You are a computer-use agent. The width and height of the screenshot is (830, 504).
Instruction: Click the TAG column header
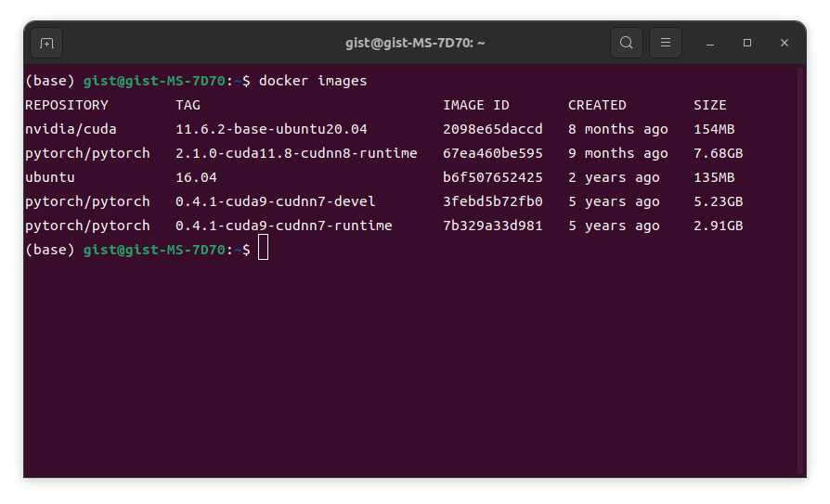pos(188,106)
